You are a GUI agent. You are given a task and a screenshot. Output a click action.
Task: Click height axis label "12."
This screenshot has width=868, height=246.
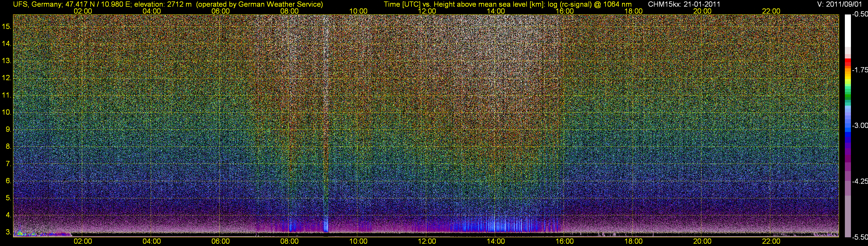pyautogui.click(x=7, y=78)
